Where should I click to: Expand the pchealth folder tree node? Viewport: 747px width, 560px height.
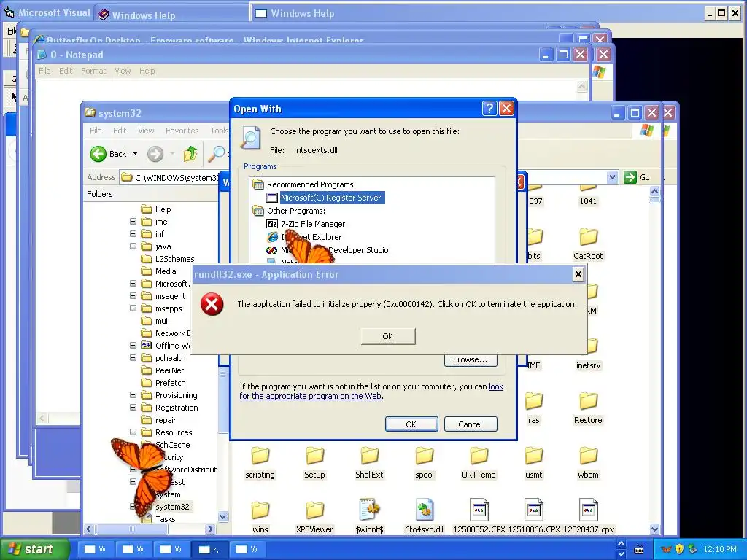pos(133,357)
